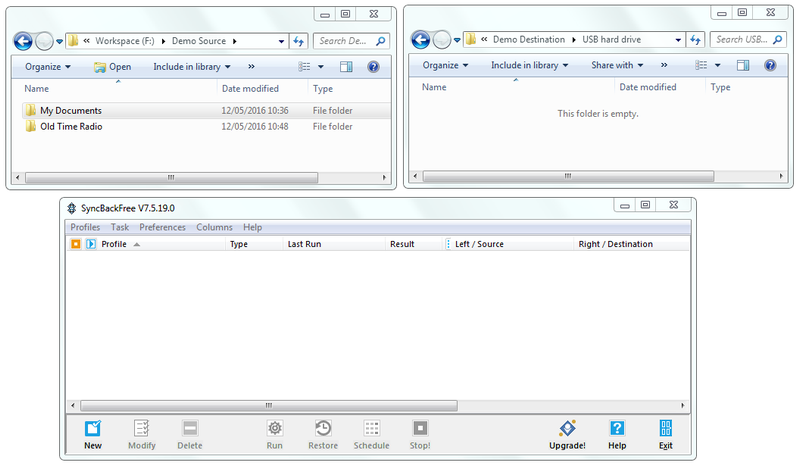
Task: Change view in Demo Source window
Action: tap(304, 67)
